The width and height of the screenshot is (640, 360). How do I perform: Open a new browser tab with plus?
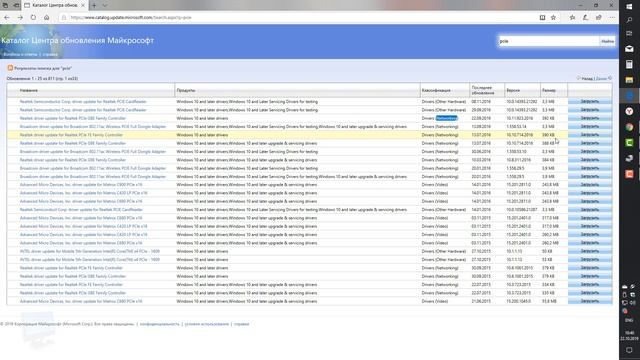(x=94, y=5)
